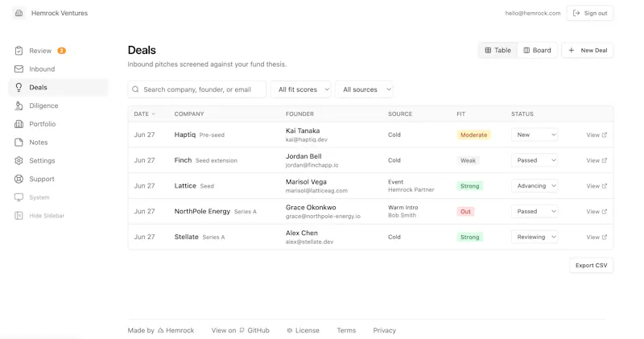Click the GitHub icon in footer
644x339 pixels.
click(x=242, y=330)
